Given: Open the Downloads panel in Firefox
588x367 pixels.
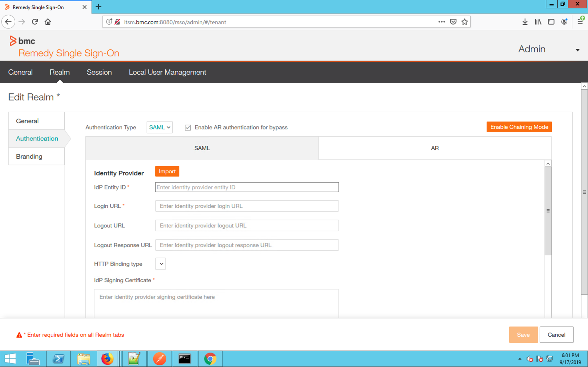Looking at the screenshot, I should click(525, 21).
